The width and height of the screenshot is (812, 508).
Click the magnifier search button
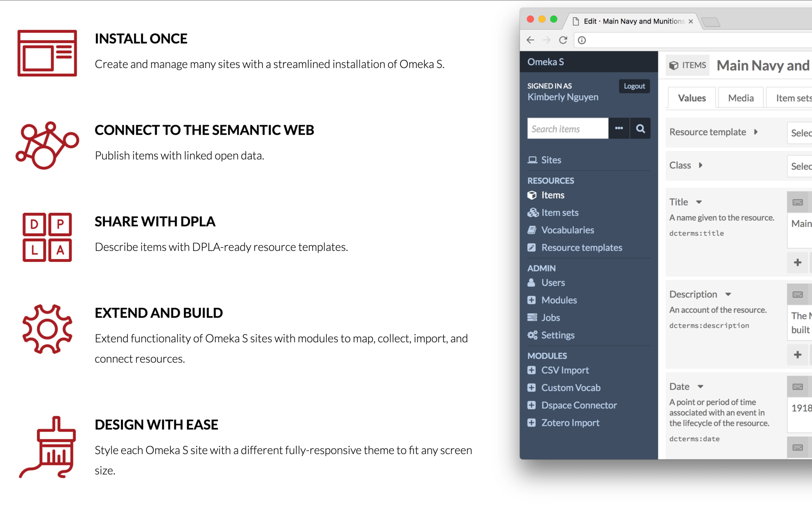(x=640, y=129)
